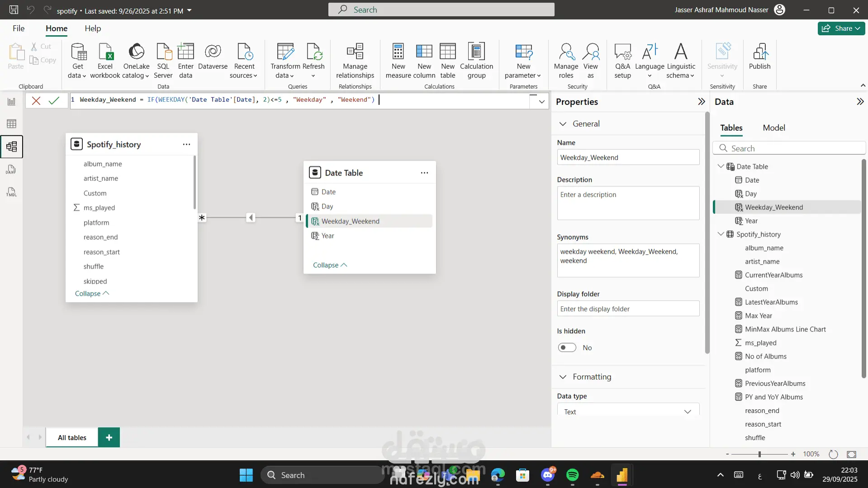Switch to Report view in left sidebar
The image size is (868, 488).
click(11, 102)
